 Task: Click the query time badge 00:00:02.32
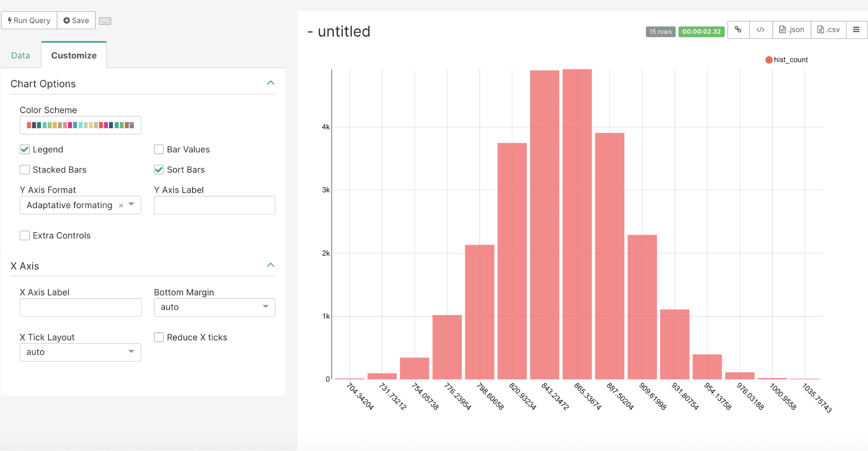(701, 31)
